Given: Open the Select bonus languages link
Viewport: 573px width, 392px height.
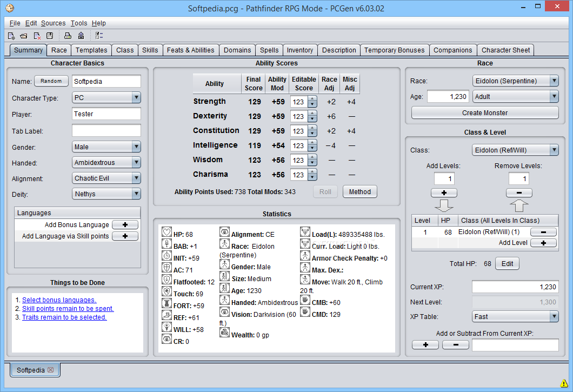Looking at the screenshot, I should (x=59, y=300).
